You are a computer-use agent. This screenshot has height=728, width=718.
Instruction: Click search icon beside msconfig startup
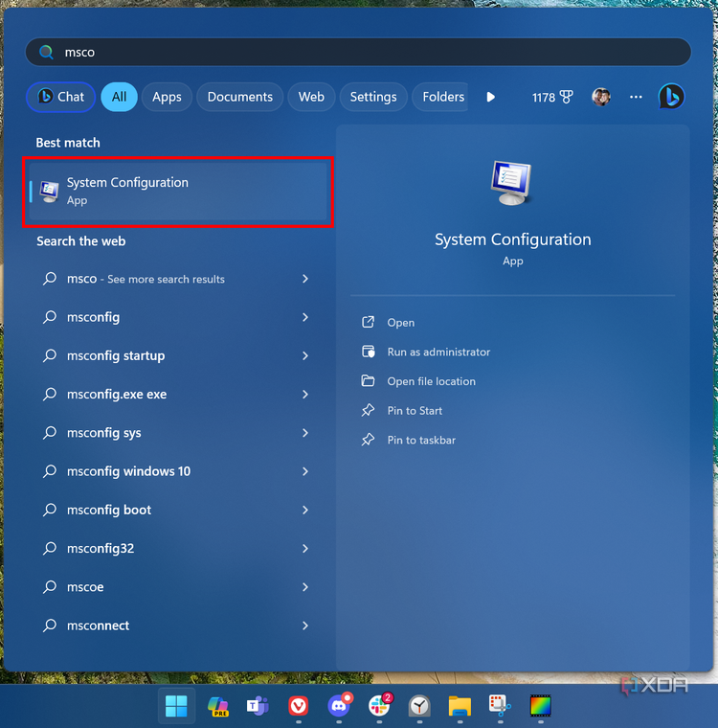click(50, 355)
